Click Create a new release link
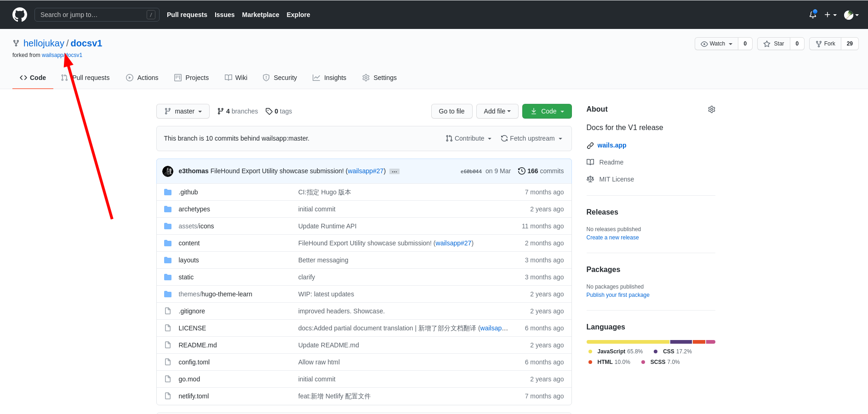Viewport: 868px width, 414px height. click(x=612, y=238)
